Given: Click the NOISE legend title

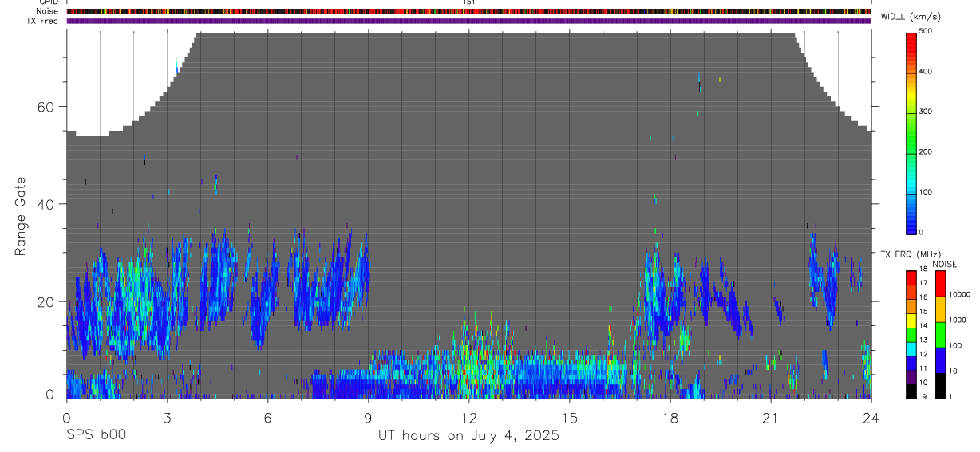Looking at the screenshot, I should point(944,265).
